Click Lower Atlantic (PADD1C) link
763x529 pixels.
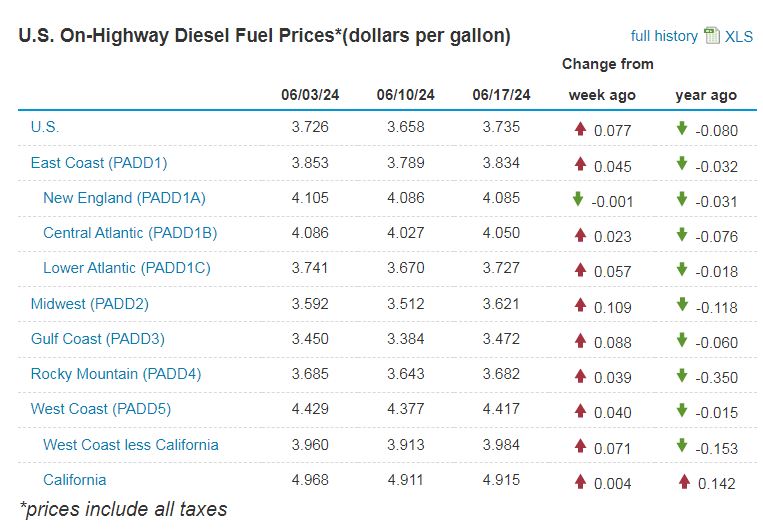[x=127, y=268]
